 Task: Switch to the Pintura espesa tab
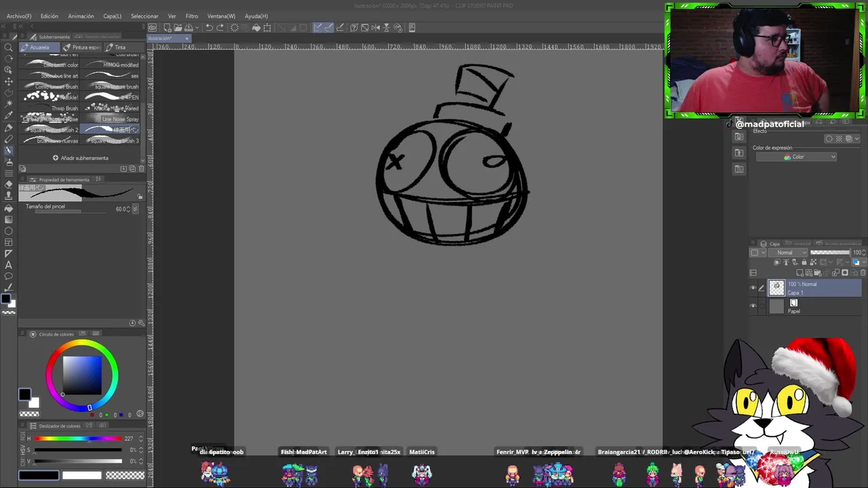click(x=82, y=47)
